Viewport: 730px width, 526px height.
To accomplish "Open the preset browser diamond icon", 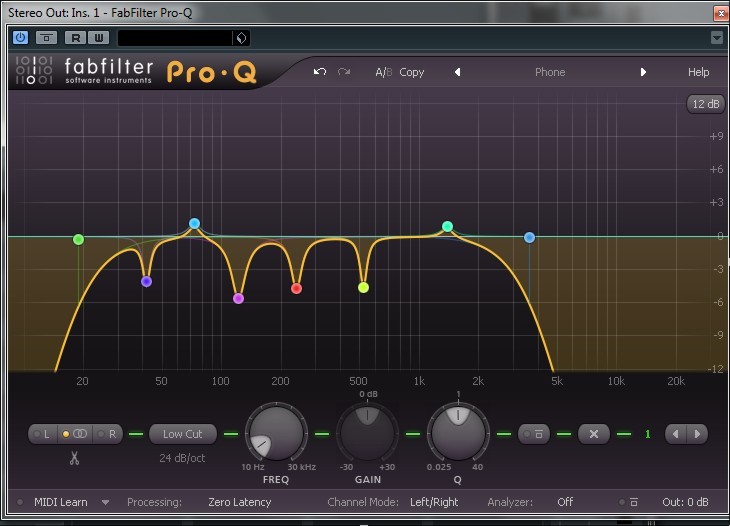I will (241, 38).
